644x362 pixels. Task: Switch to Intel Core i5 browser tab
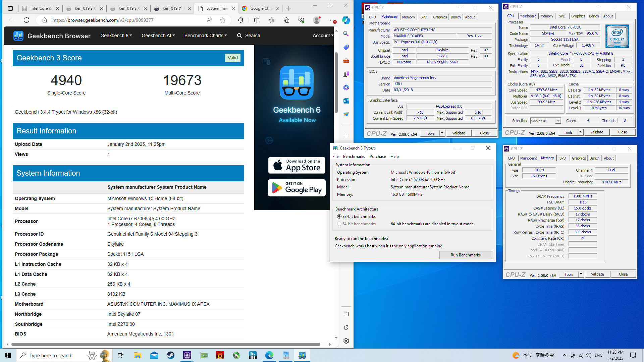[x=40, y=8]
